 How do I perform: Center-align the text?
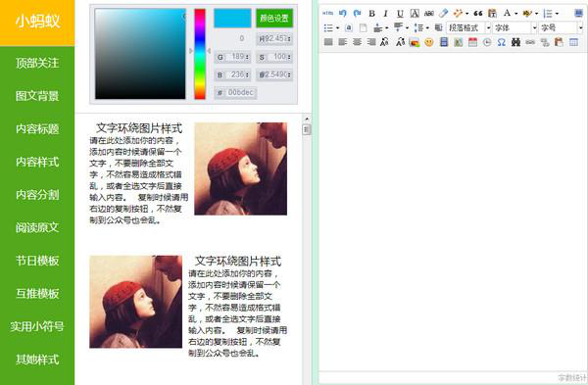click(357, 42)
